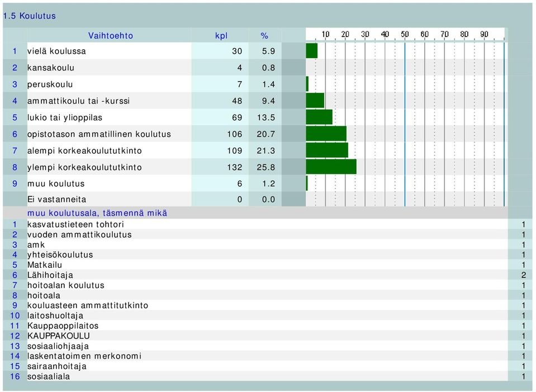The height and width of the screenshot is (392, 536).
Task: Click the 'peruskoulu' percentage 1.4
Action: pos(268,84)
